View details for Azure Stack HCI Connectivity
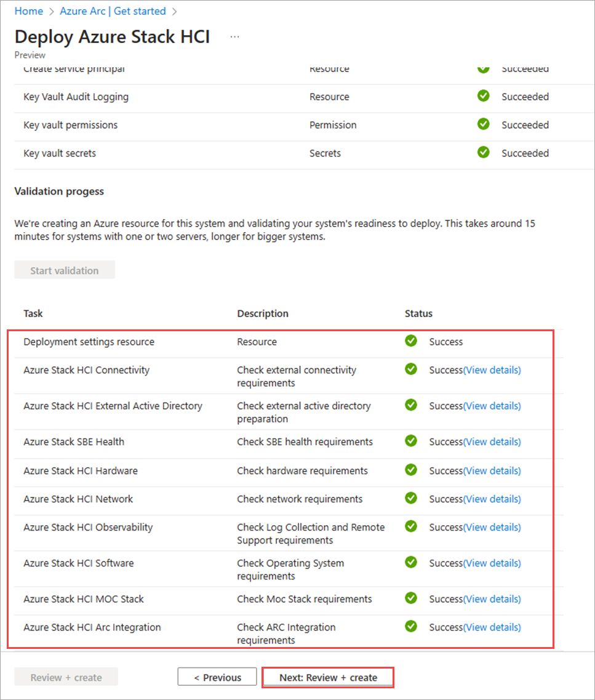Screen dimensions: 595x700 [x=492, y=370]
